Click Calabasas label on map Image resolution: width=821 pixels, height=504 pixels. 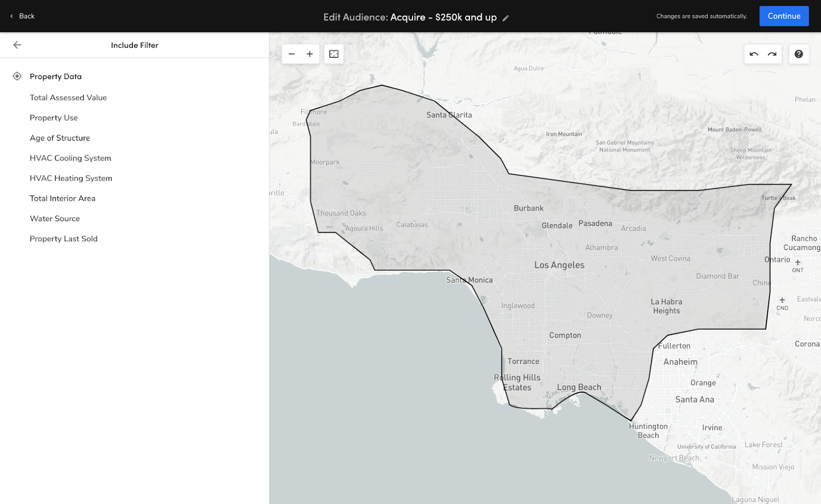click(x=412, y=225)
